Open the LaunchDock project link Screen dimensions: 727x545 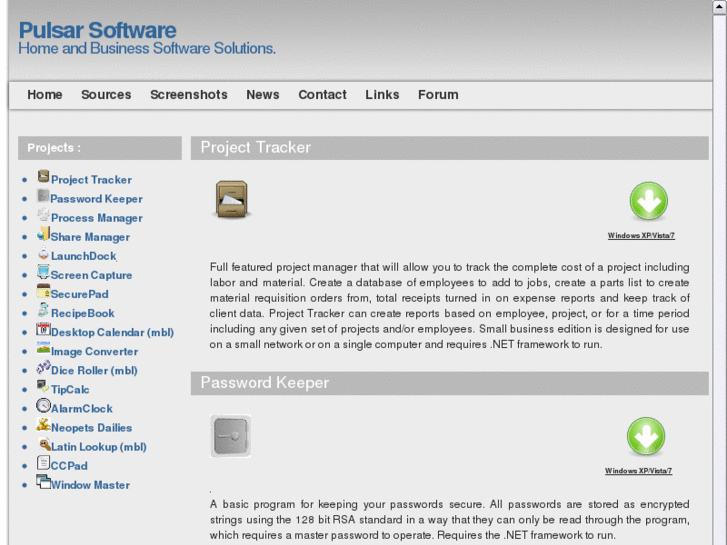point(84,256)
